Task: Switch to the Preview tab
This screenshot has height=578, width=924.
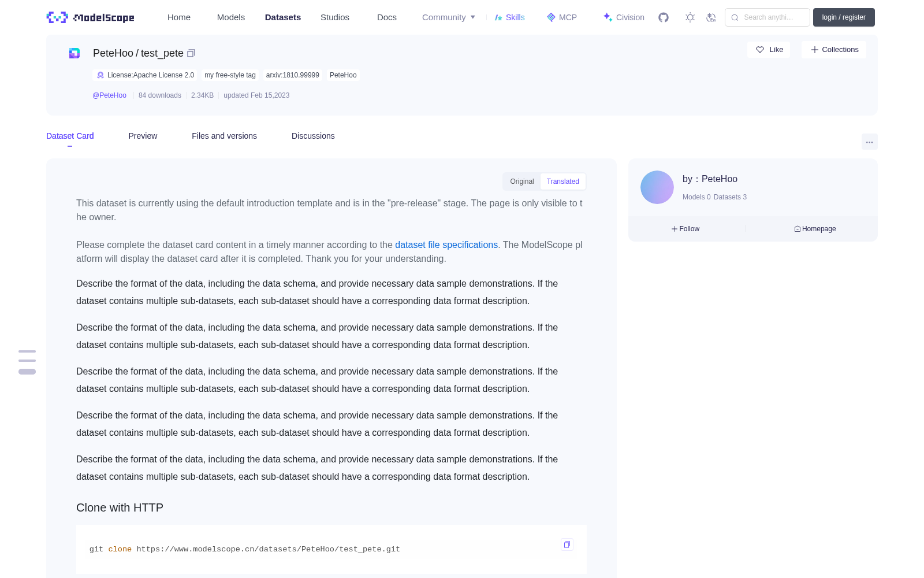Action: [x=143, y=136]
